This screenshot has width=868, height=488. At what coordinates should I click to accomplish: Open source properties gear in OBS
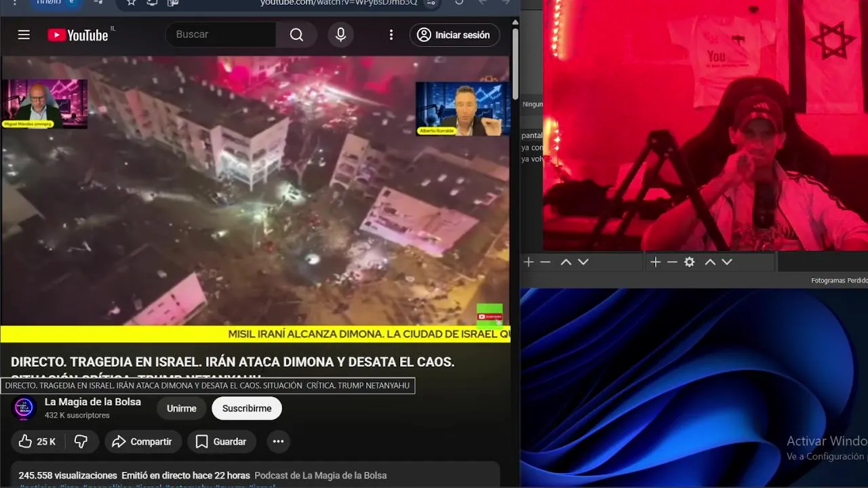pyautogui.click(x=690, y=262)
